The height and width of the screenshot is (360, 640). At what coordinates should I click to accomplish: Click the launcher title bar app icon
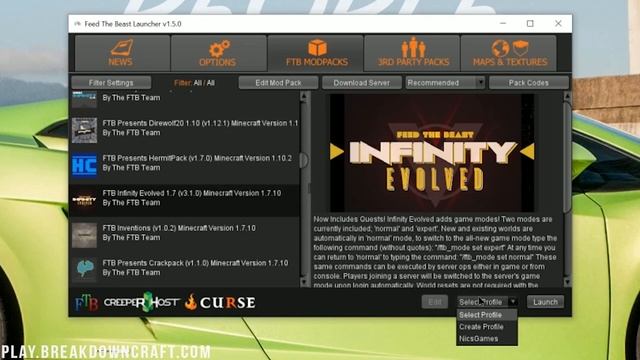(x=78, y=24)
